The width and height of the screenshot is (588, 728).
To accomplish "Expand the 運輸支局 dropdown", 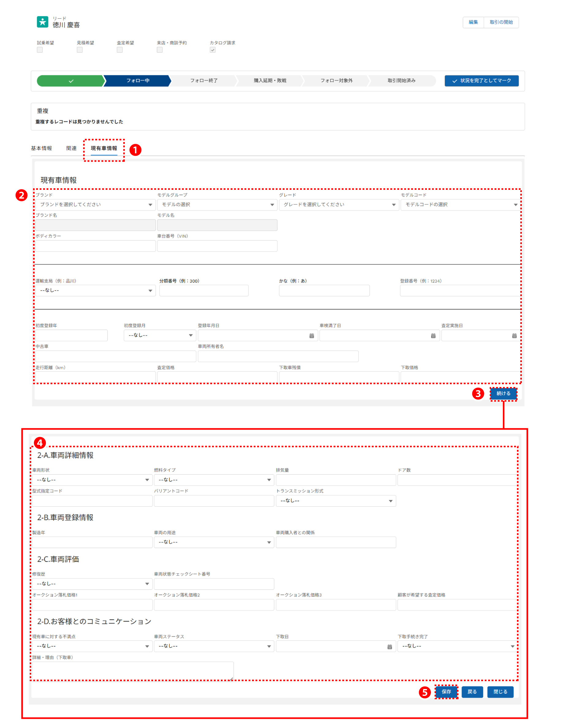I will click(95, 290).
